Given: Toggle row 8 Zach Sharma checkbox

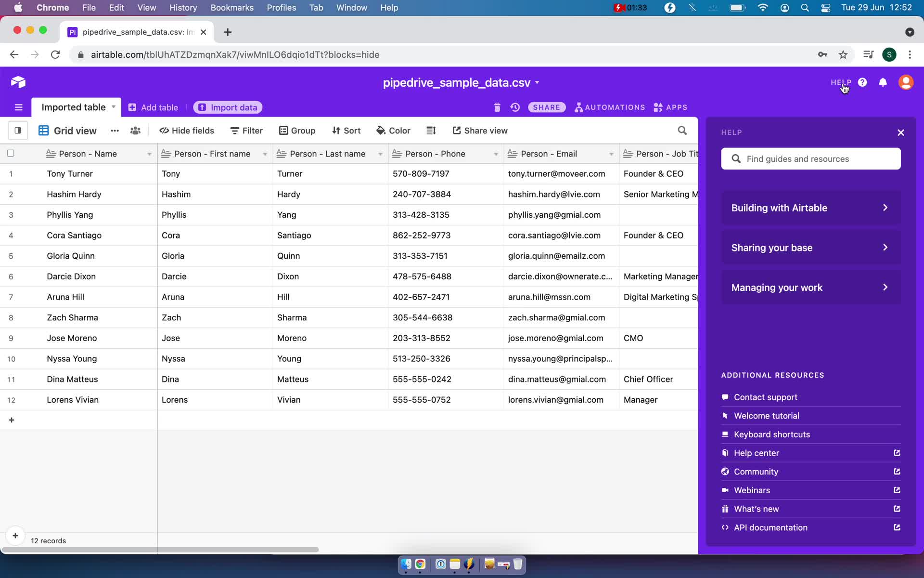Looking at the screenshot, I should click(x=11, y=317).
